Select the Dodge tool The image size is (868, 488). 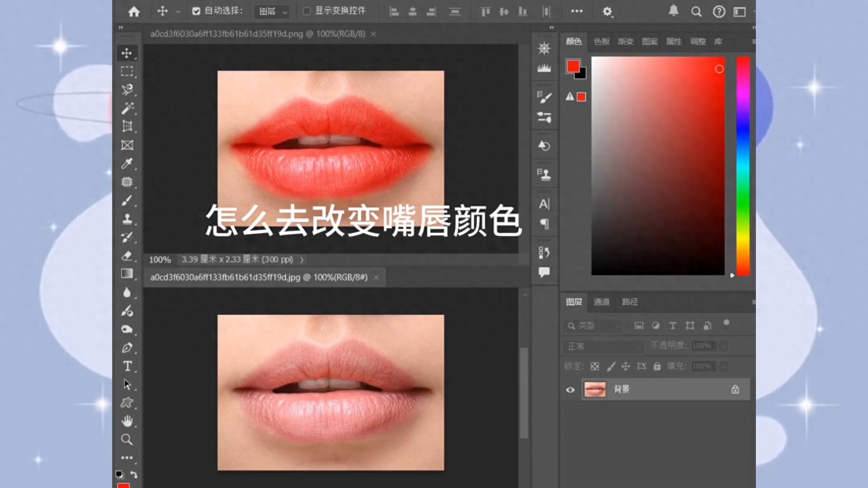[x=127, y=311]
